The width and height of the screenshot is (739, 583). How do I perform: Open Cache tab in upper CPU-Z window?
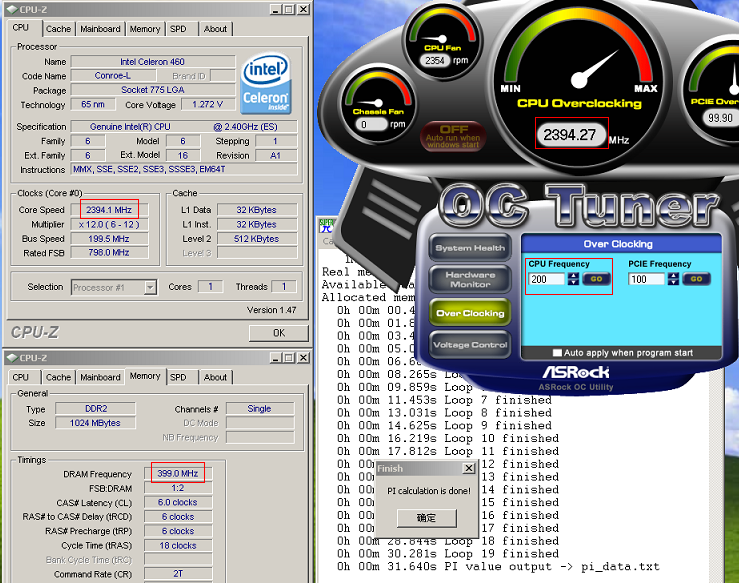tap(58, 29)
